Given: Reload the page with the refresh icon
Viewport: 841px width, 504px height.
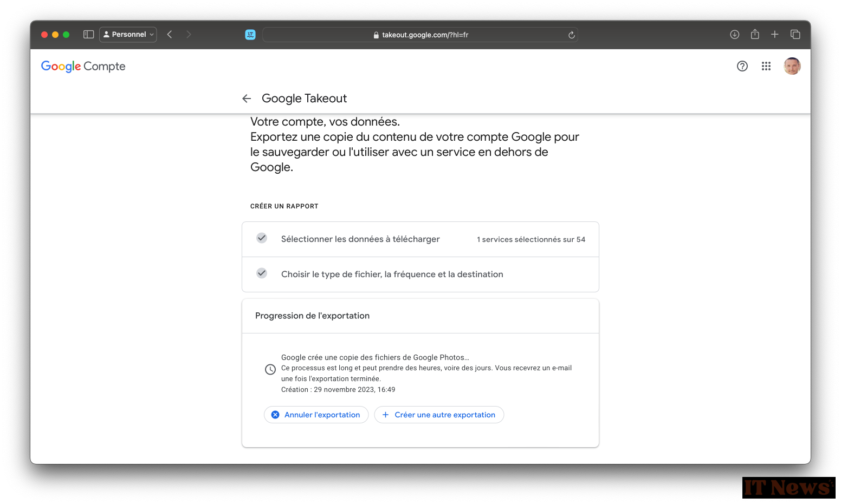Looking at the screenshot, I should click(x=571, y=35).
